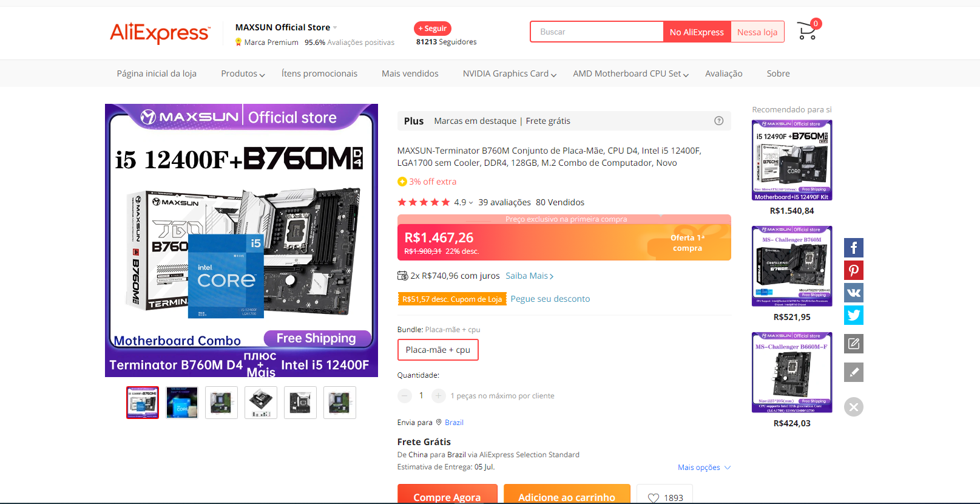Open the edit feedback icon in sidebar
The image size is (980, 504).
tap(854, 344)
